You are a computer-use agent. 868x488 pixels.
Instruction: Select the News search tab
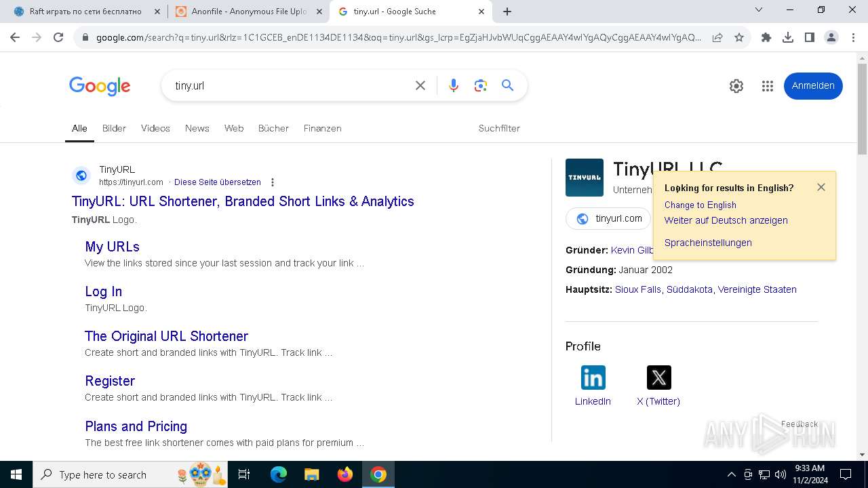[x=197, y=128]
